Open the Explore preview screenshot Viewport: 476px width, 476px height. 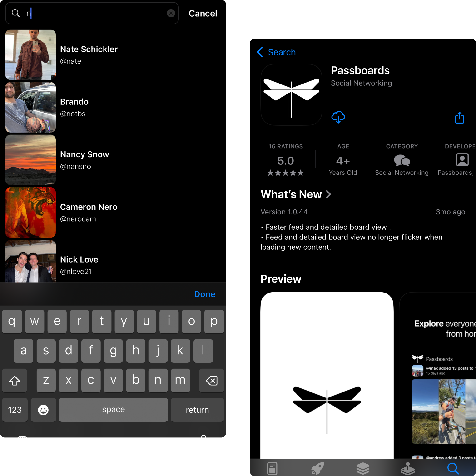[438, 375]
